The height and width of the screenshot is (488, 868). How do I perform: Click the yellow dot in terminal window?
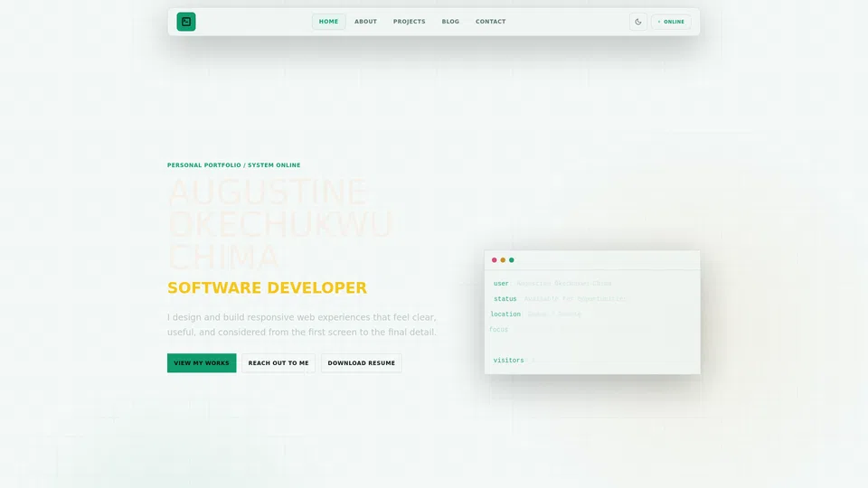coord(503,260)
